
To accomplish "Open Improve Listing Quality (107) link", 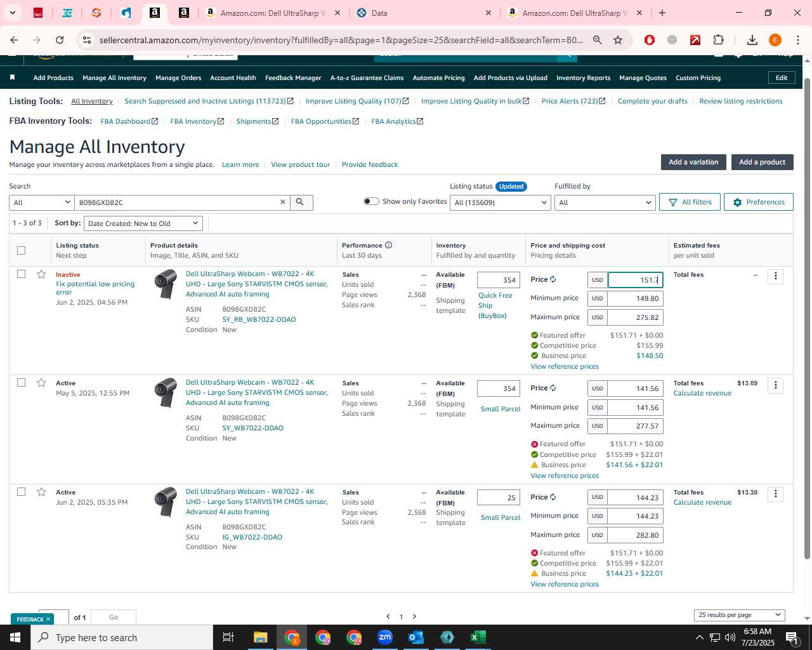I will 357,101.
